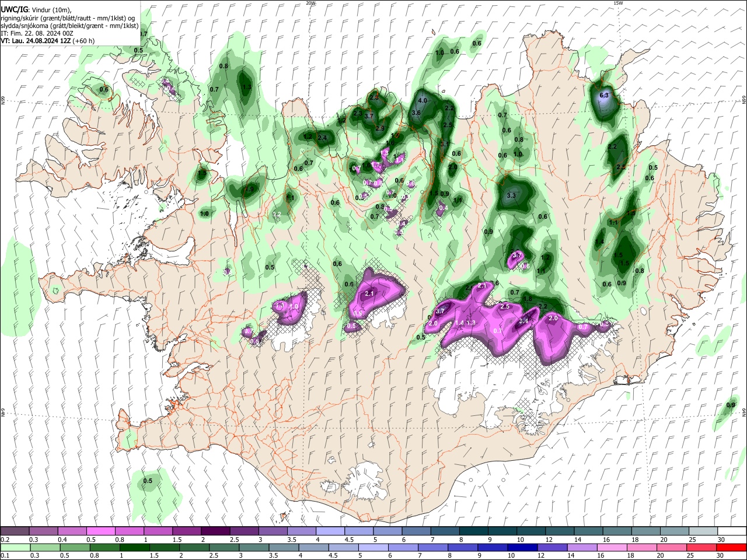Screen dimensions: 747x560
Task: Click the darkest purple swatch between 2 and 2.5
Action: coord(215,531)
